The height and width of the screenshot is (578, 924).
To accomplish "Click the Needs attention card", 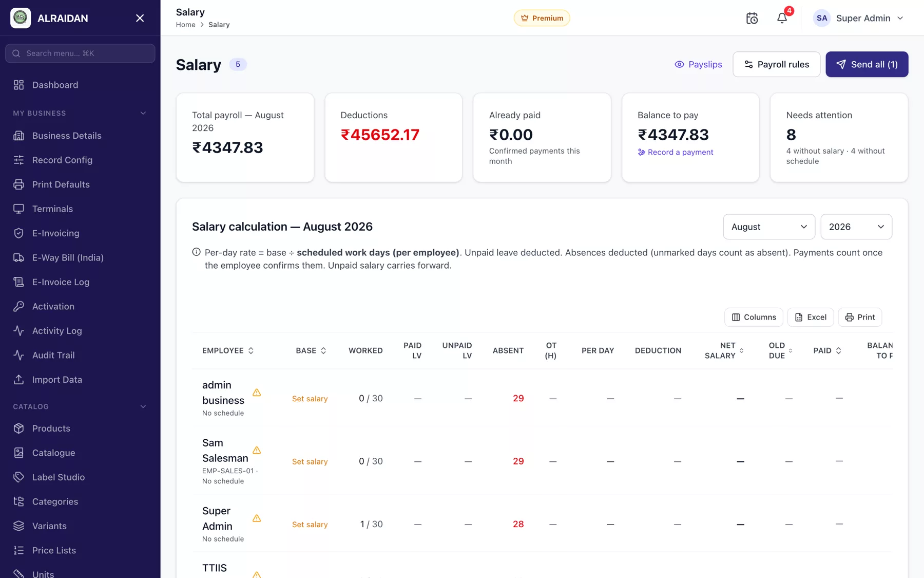I will pos(839,138).
